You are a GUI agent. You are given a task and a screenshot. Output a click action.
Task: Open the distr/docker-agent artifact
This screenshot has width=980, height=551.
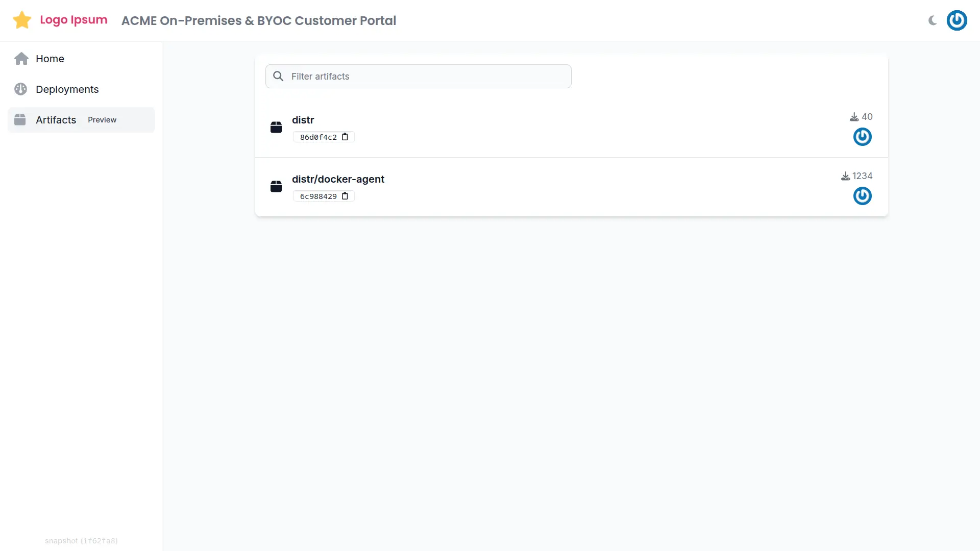coord(338,179)
